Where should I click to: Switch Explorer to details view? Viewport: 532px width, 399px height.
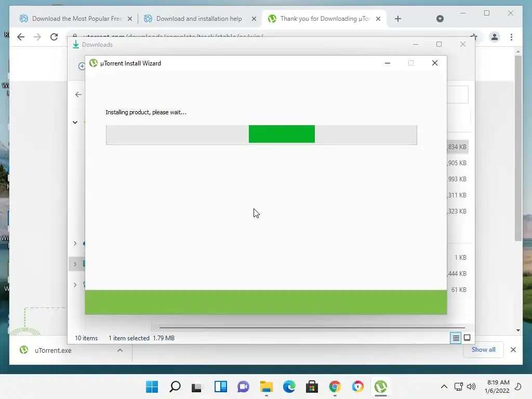456,338
